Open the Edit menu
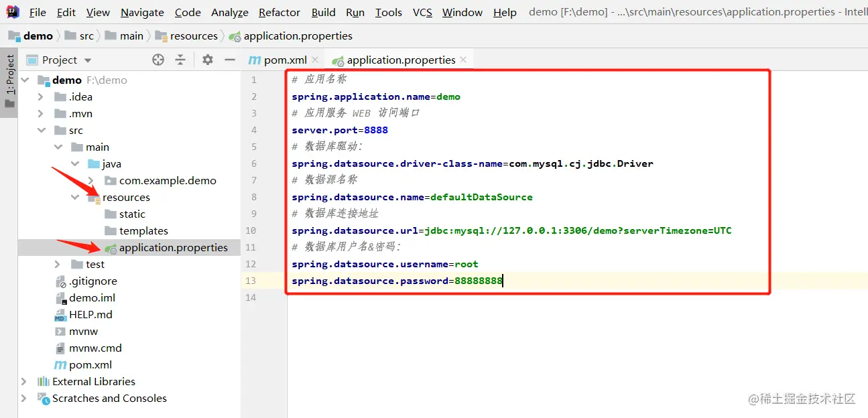This screenshot has width=868, height=418. [x=66, y=12]
